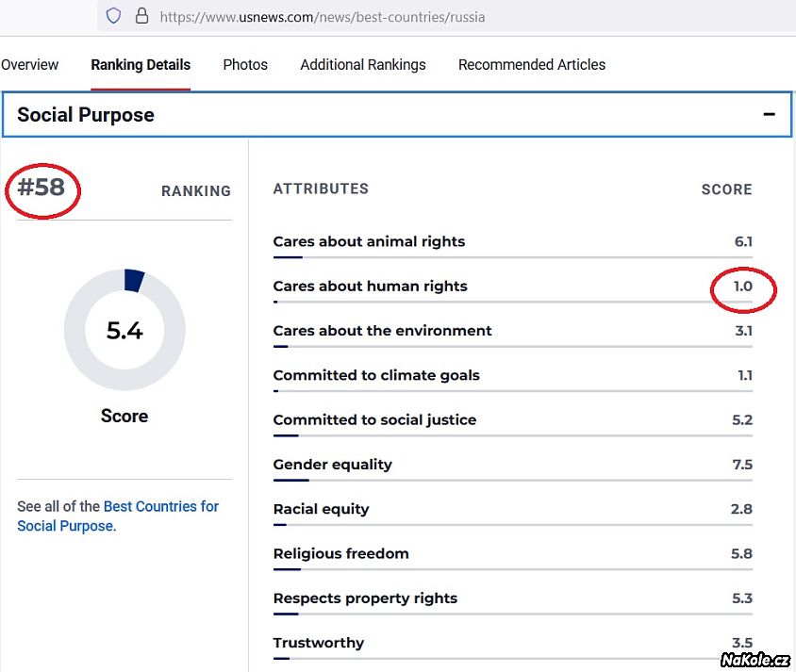Open the Photos tab
Viewport: 796px width, 672px height.
245,65
